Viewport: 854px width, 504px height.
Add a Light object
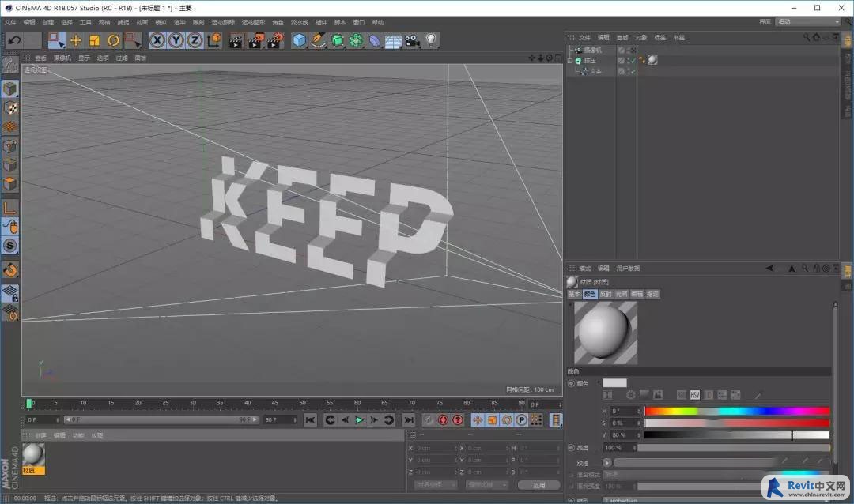coord(431,40)
